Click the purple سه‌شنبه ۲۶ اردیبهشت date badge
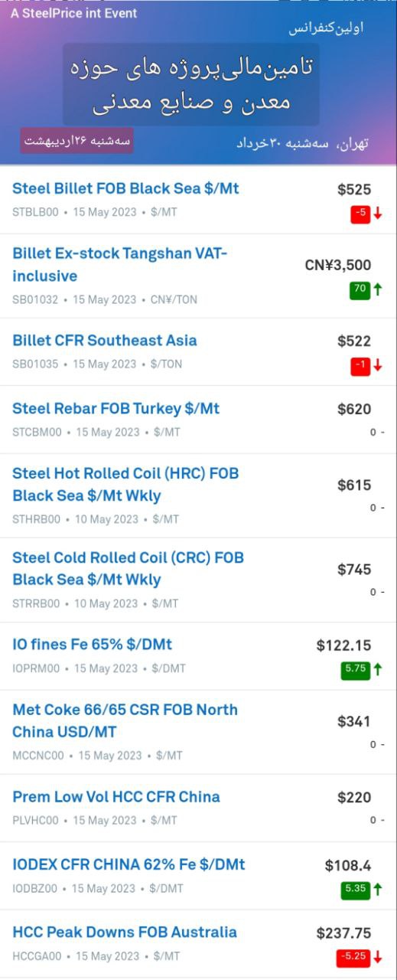Screen dimensions: 397x980 77,141
